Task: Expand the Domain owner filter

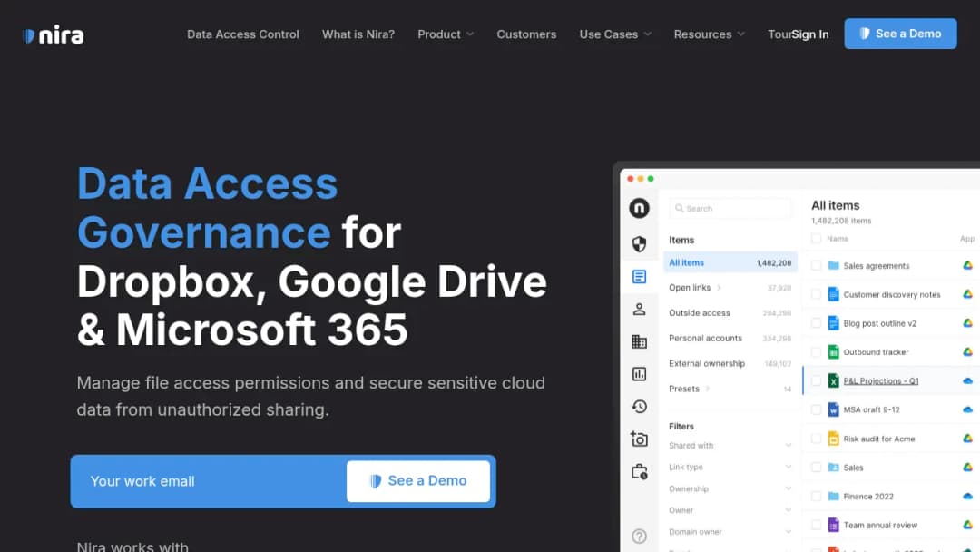Action: point(730,532)
